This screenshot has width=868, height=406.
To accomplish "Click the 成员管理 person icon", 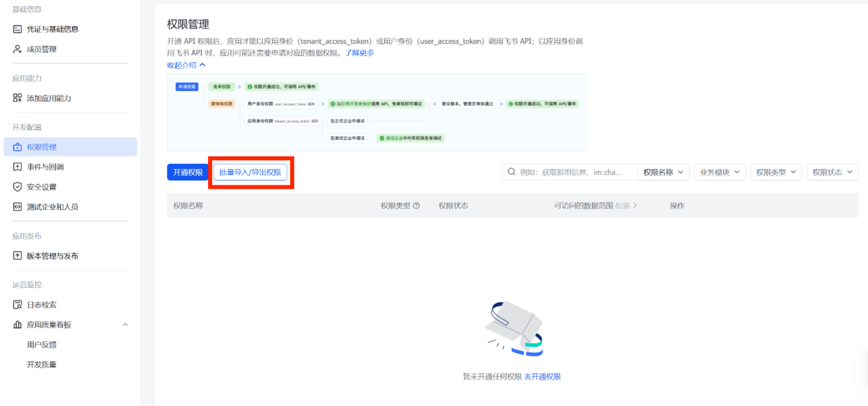I will pos(18,50).
